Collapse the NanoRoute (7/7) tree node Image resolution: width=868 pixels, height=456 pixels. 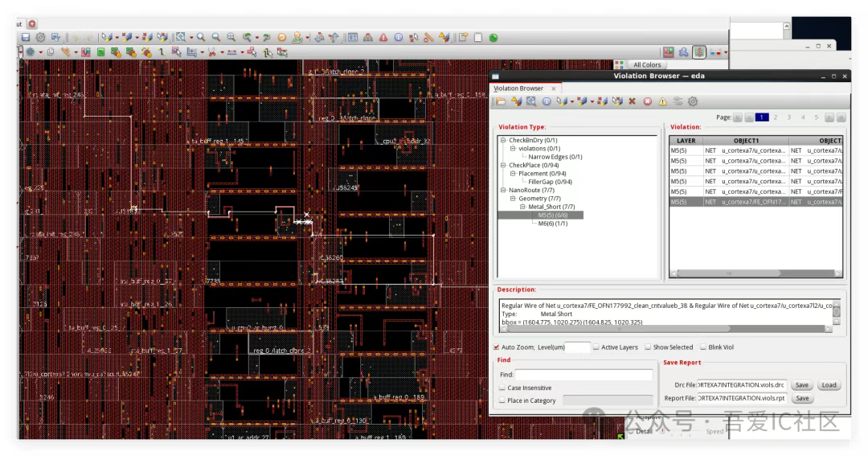pos(503,190)
